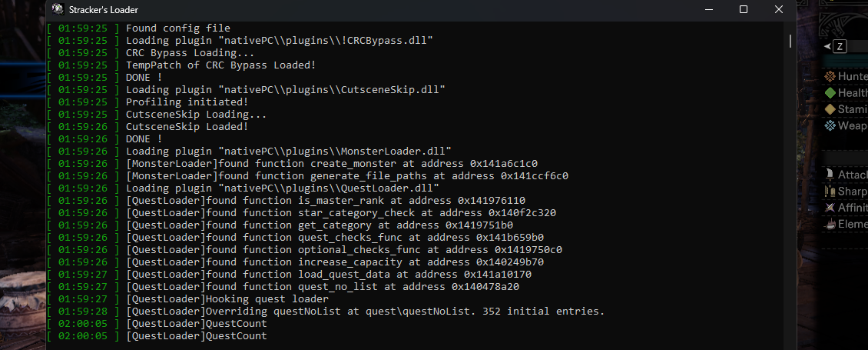The width and height of the screenshot is (868, 350).
Task: Minimize the Stracker's Loader window
Action: coord(707,10)
